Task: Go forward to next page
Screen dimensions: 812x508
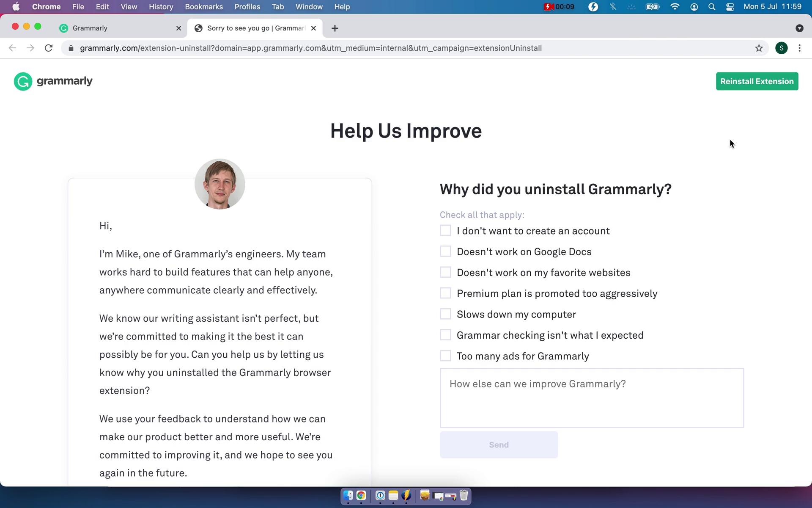Action: click(x=30, y=48)
